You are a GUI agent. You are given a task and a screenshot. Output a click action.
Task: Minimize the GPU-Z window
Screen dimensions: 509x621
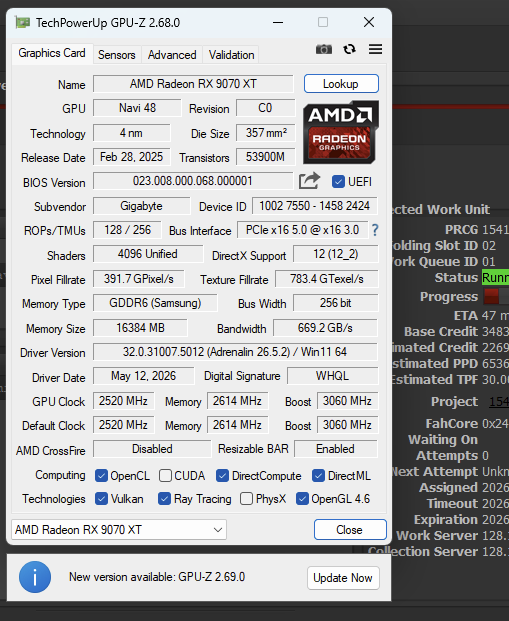point(278,23)
